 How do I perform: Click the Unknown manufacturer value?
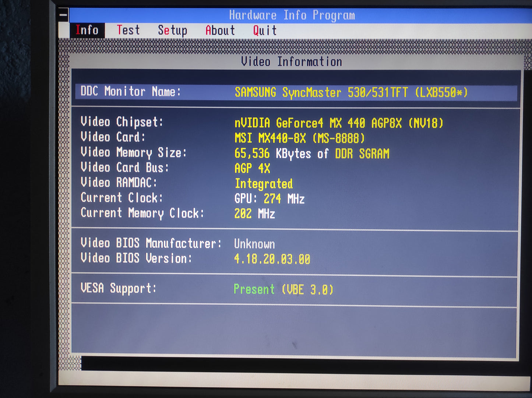(254, 244)
